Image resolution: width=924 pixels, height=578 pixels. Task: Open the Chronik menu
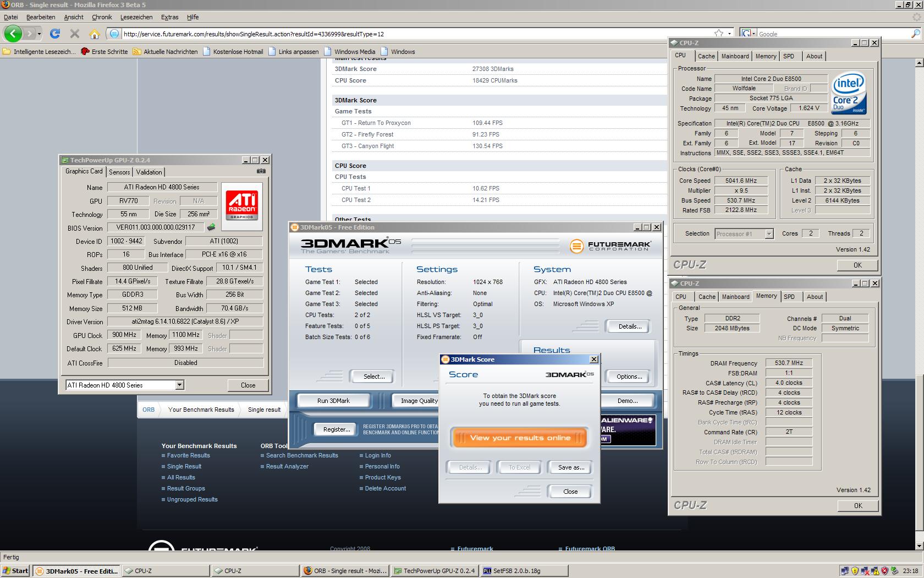click(102, 17)
